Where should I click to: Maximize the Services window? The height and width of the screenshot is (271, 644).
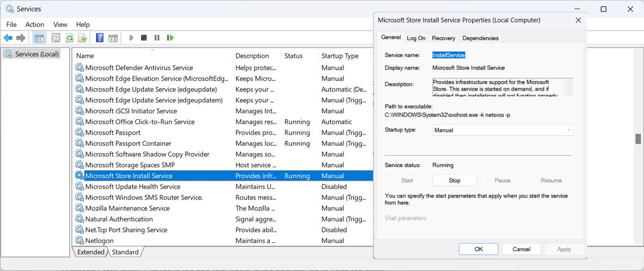click(603, 9)
